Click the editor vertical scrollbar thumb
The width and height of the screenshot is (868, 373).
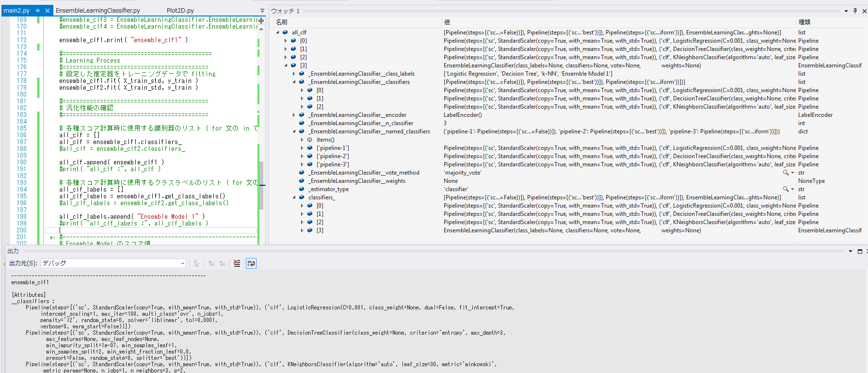coord(261,185)
